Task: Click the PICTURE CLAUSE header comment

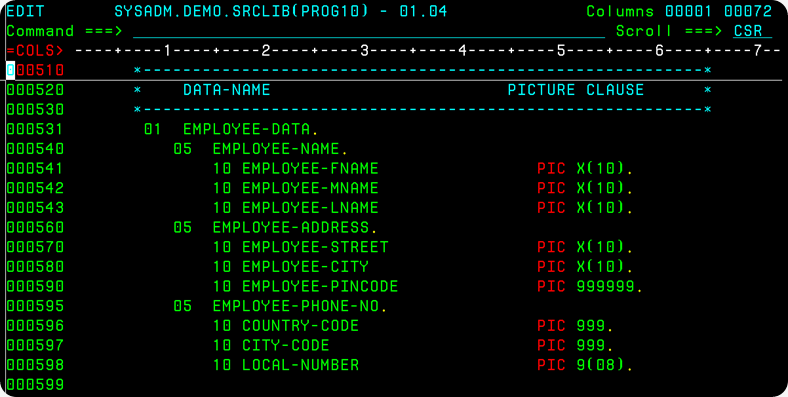Action: pyautogui.click(x=575, y=90)
